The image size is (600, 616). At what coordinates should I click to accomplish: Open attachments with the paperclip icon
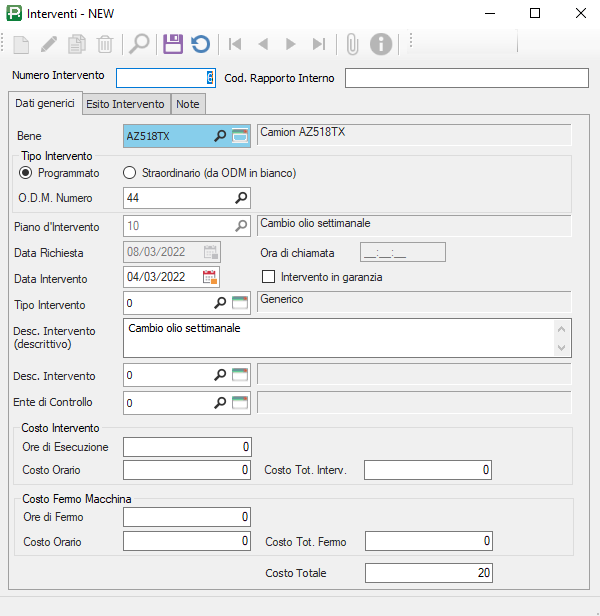tap(352, 43)
